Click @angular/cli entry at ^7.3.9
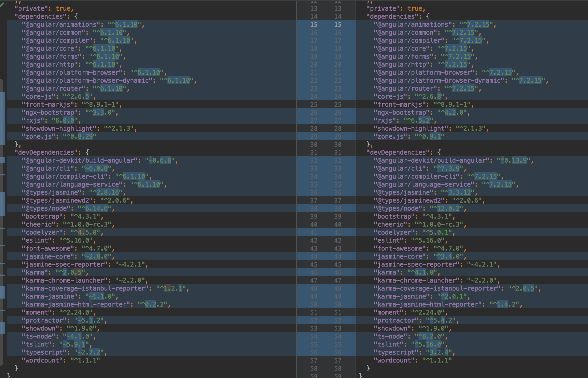Viewport: 588px width, 378px height. pyautogui.click(x=420, y=168)
